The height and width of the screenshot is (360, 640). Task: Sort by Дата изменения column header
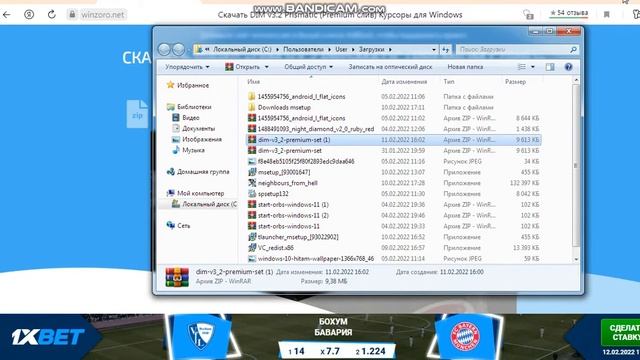pos(404,82)
